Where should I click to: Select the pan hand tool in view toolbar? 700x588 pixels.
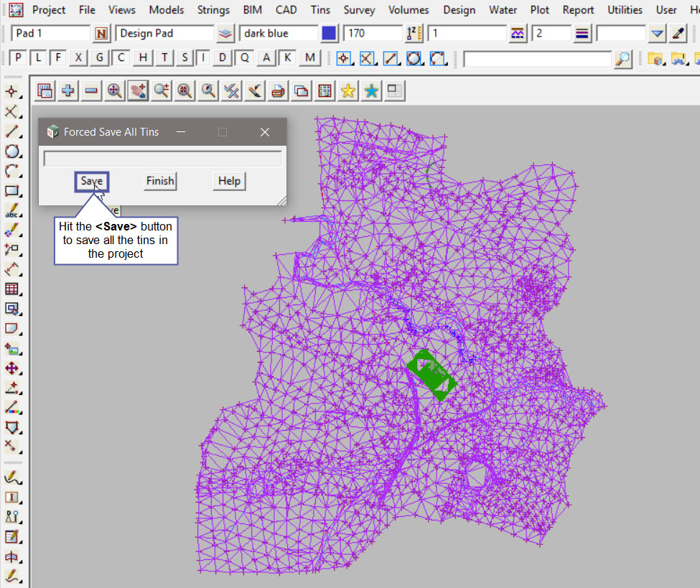coord(138,90)
